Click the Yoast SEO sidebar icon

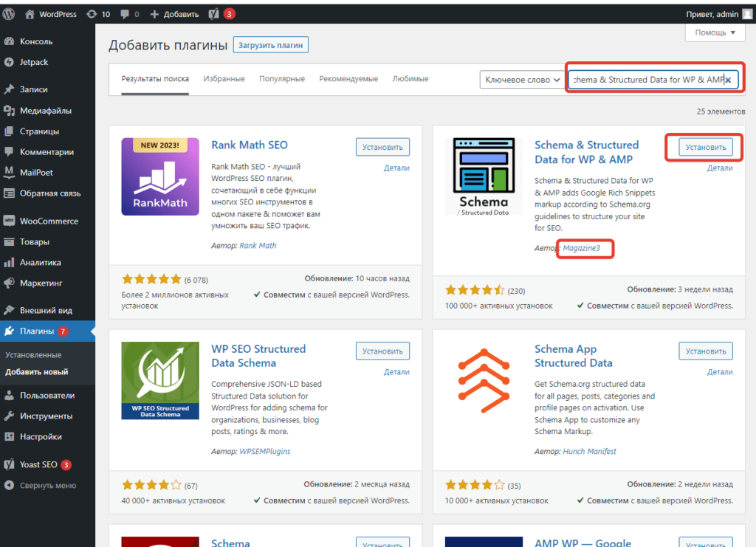coord(9,464)
